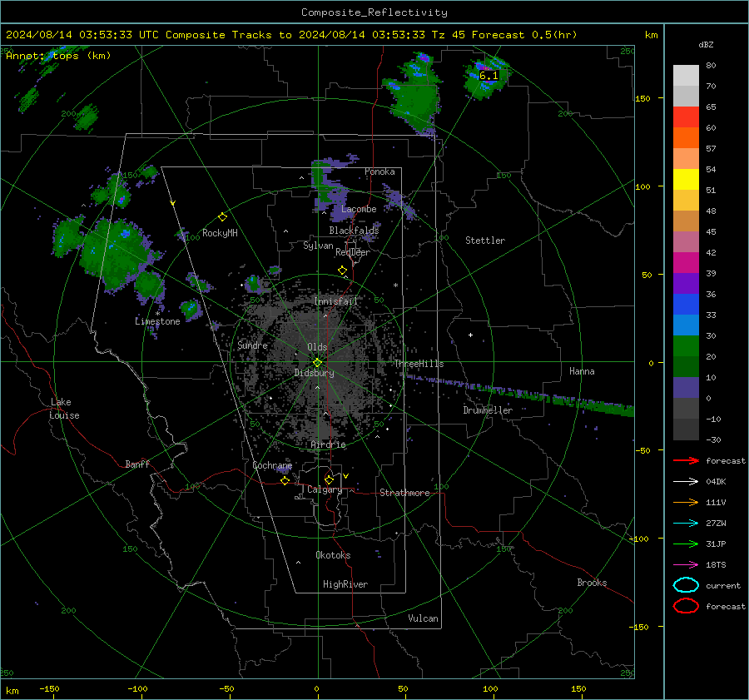Click the Airdrie city label
This screenshot has height=700, width=749.
[x=328, y=444]
